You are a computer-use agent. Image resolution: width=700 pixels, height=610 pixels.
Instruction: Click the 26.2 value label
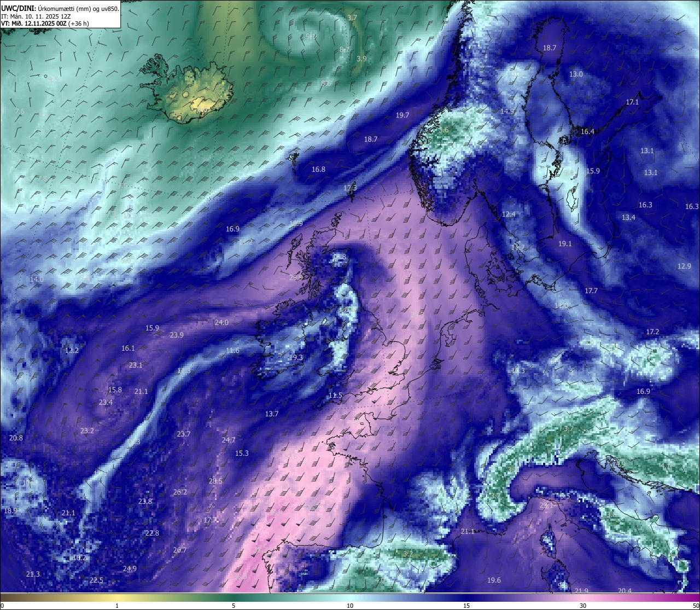pyautogui.click(x=180, y=492)
